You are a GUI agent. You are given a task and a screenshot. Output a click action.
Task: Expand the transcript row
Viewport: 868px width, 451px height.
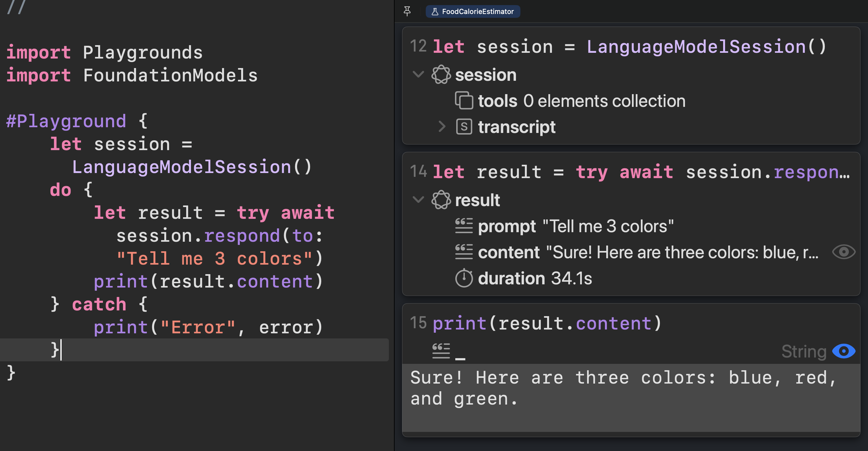[x=442, y=127]
